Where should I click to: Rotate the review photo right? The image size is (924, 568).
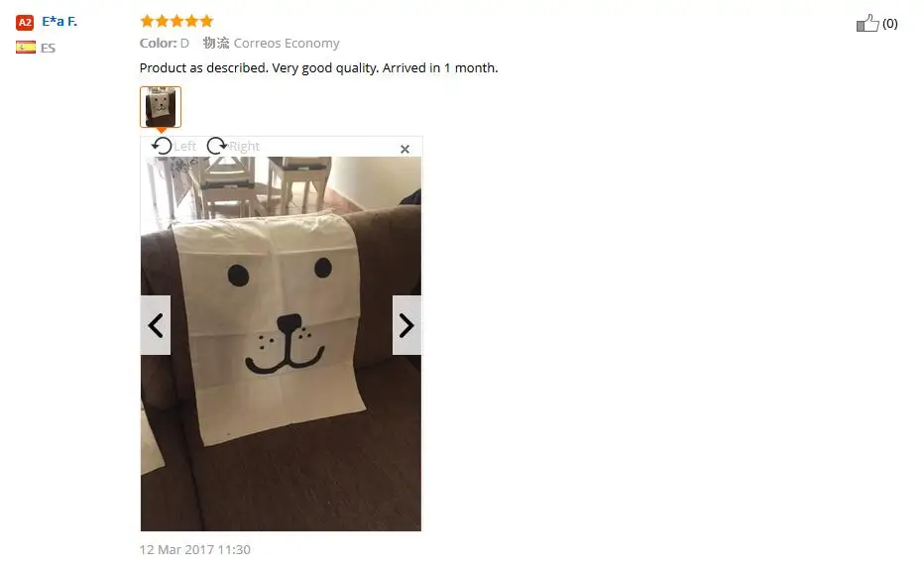(x=217, y=146)
